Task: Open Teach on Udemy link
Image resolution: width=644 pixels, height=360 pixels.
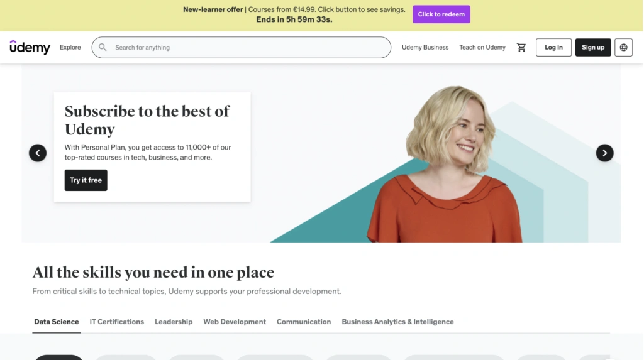Action: (x=482, y=48)
